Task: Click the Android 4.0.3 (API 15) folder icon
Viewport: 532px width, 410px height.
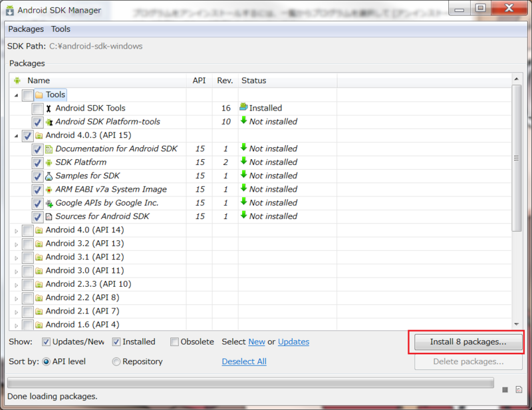Action: point(39,136)
